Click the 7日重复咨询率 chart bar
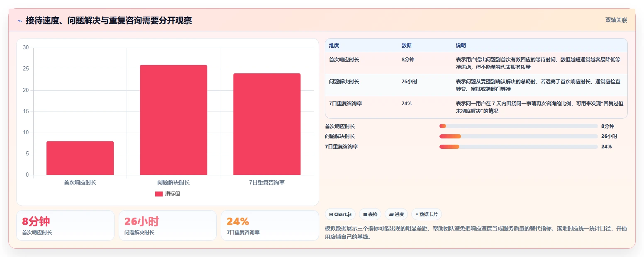This screenshot has height=257, width=644. [267, 124]
